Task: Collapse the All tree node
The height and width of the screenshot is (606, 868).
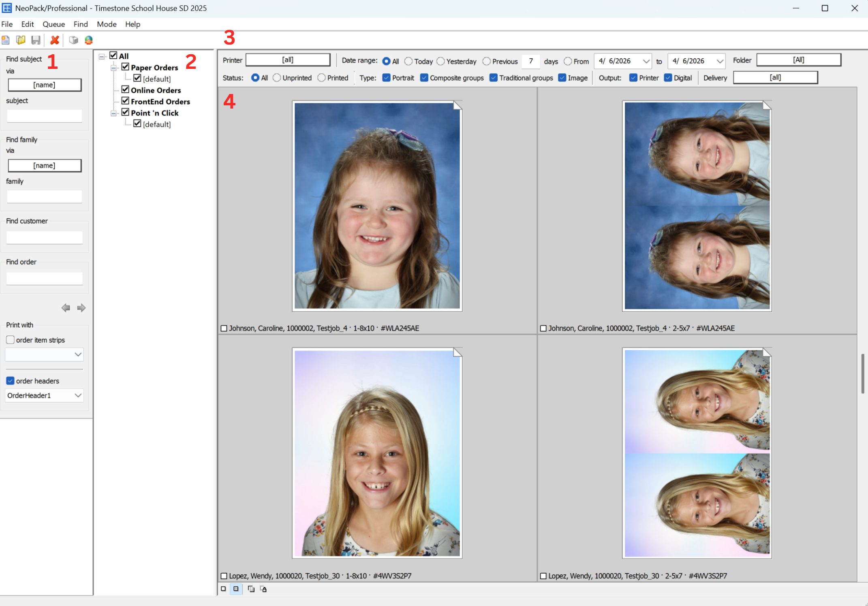Action: [102, 57]
